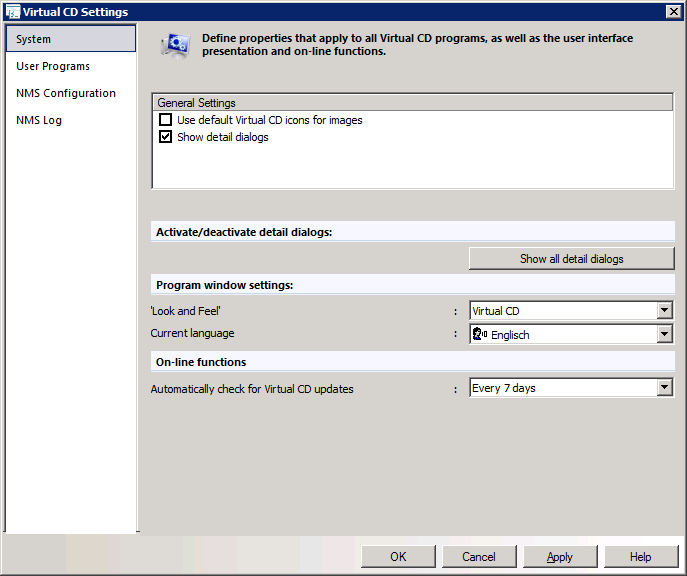This screenshot has height=576, width=687.
Task: Click the 'Virtual CD' Look and Feel value
Action: pyautogui.click(x=563, y=311)
